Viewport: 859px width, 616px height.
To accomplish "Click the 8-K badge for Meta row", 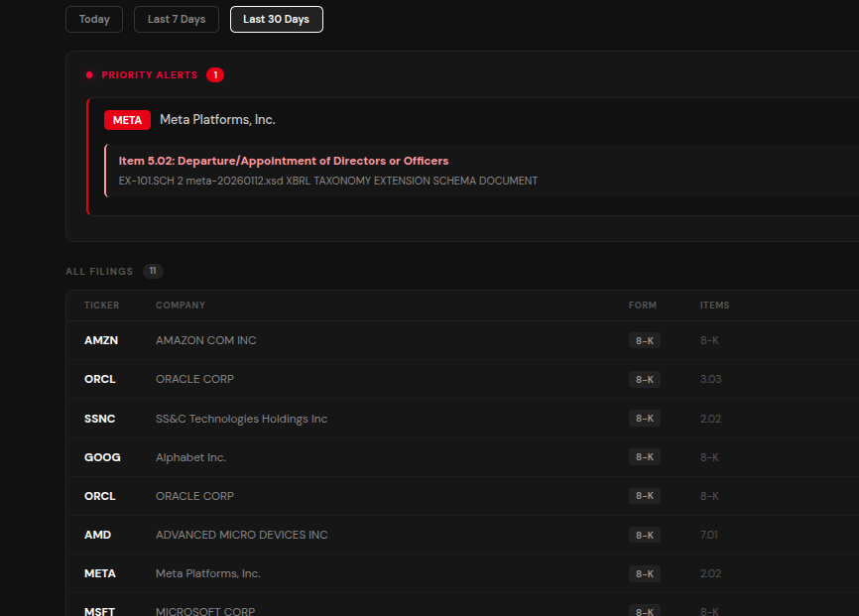I will tap(645, 573).
